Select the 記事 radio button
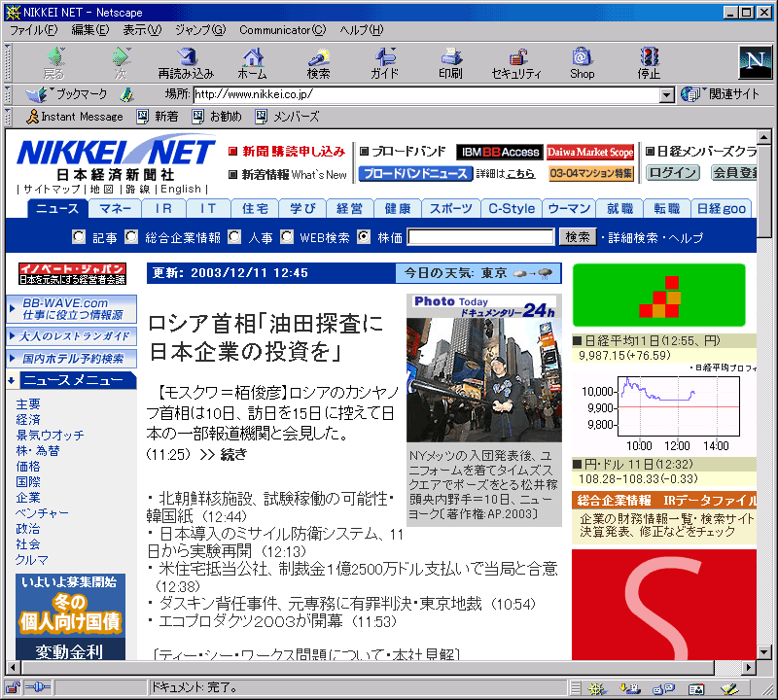This screenshot has height=700, width=778. pyautogui.click(x=79, y=236)
